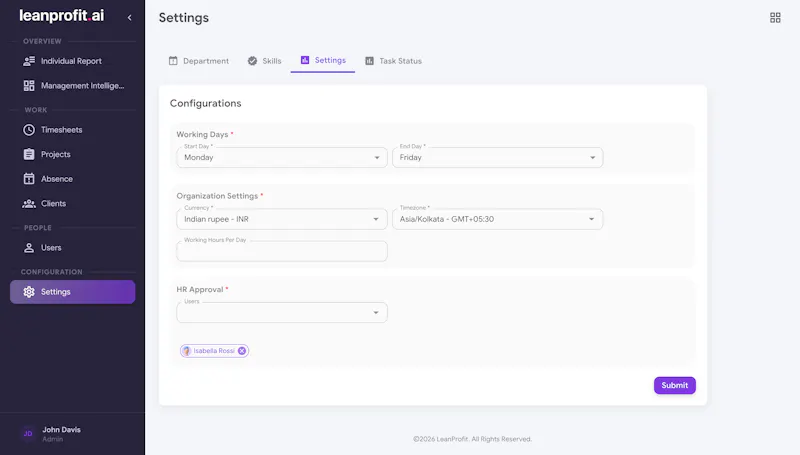Click the JD avatar for John Davis

[28, 434]
